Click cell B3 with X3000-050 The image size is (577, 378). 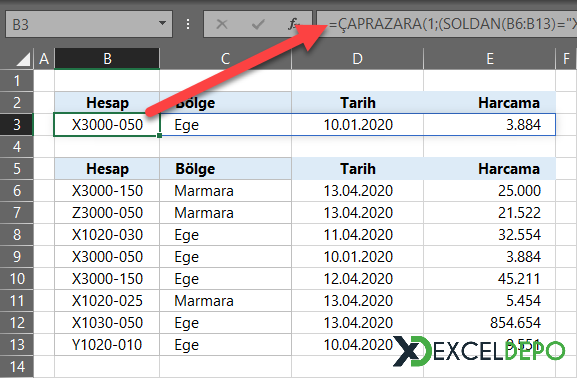click(x=107, y=125)
